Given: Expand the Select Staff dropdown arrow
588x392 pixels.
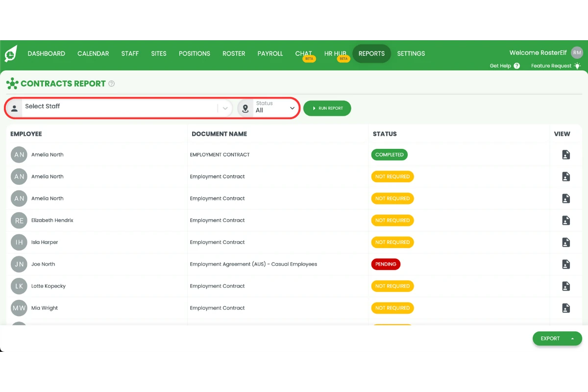Looking at the screenshot, I should 225,108.
